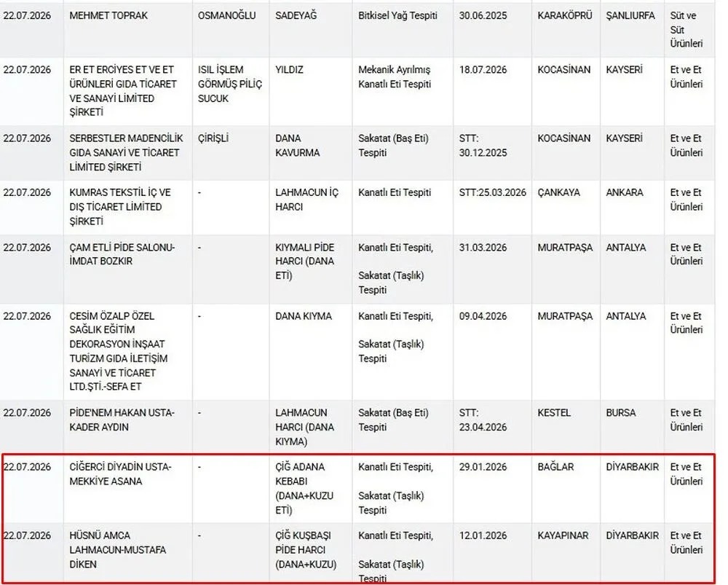This screenshot has width=728, height=585.
Task: Select KIYMALI PİDE HARCI (DANA ETİ) cell
Action: pyautogui.click(x=304, y=261)
